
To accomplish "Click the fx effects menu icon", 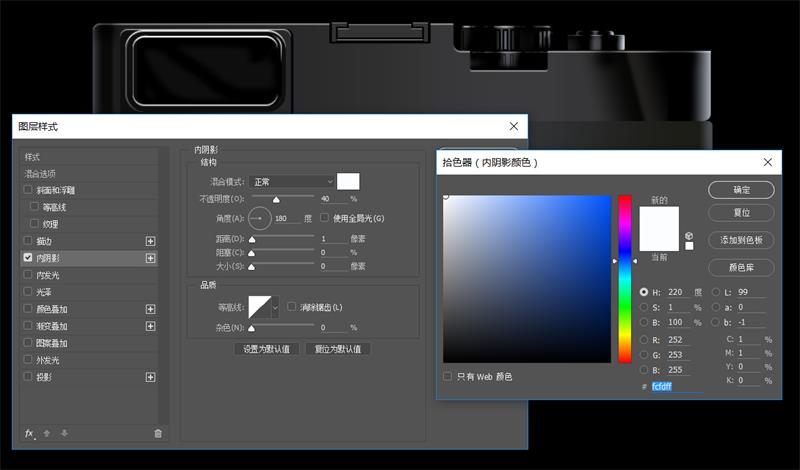I will 30,433.
